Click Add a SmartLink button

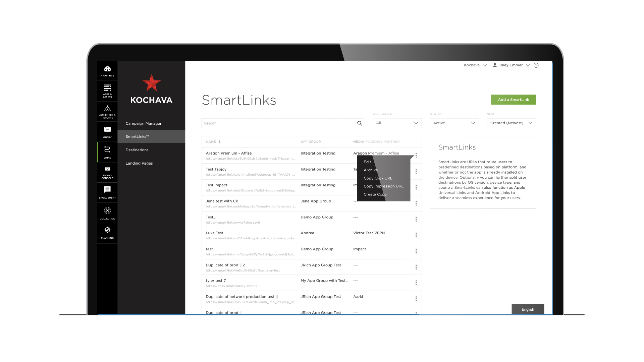point(513,100)
